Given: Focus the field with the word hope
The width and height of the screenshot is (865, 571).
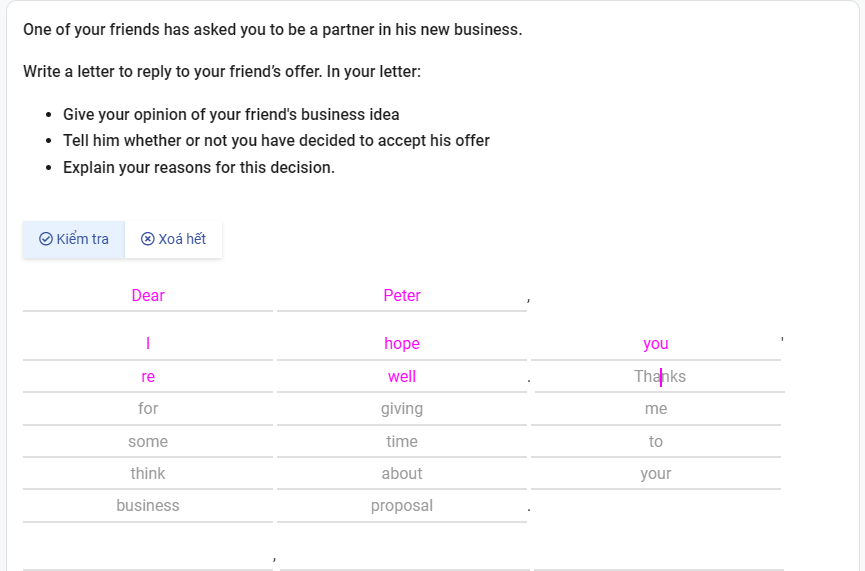Looking at the screenshot, I should pos(402,344).
